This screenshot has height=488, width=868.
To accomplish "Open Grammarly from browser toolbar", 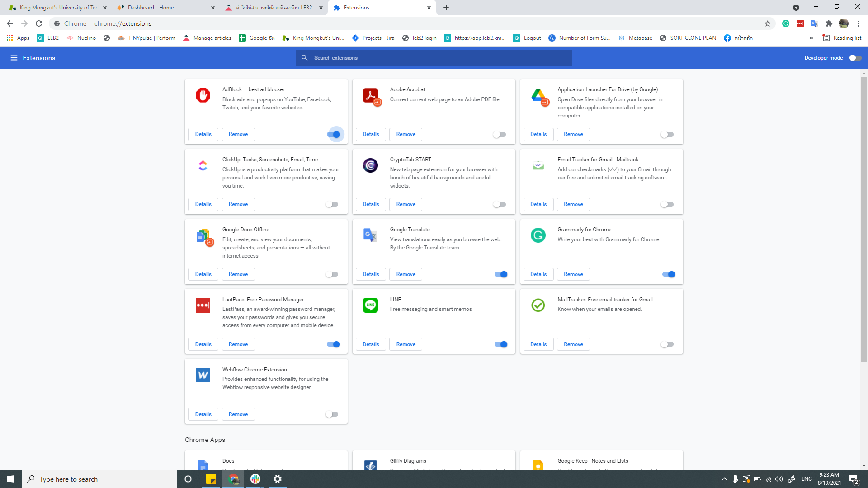I will (x=786, y=23).
